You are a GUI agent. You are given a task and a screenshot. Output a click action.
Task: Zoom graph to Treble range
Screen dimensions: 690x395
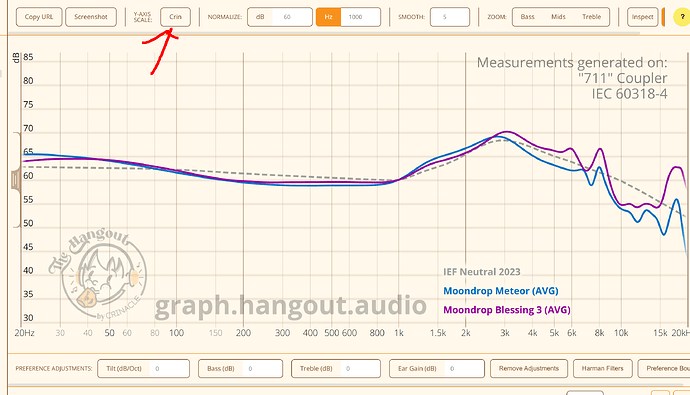tap(591, 17)
